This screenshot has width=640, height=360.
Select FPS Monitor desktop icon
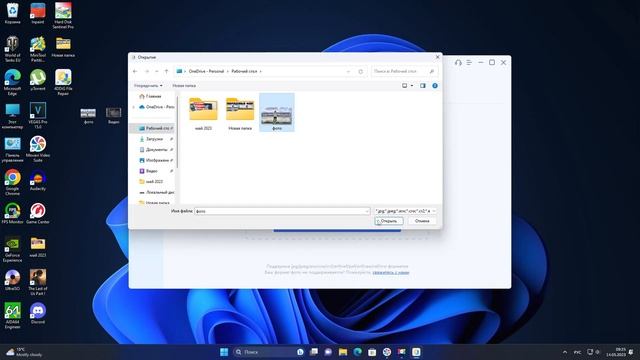pos(13,213)
